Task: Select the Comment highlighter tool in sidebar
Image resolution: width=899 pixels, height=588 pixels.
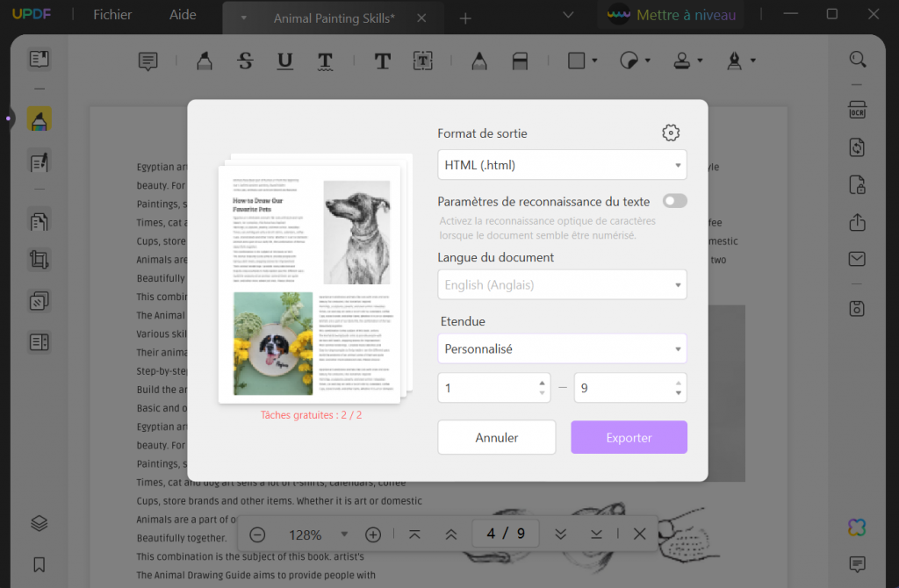Action: point(39,119)
